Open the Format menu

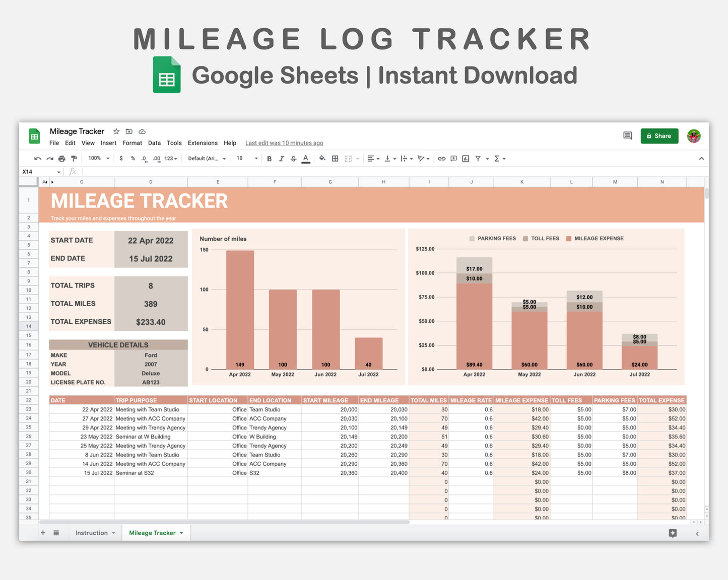point(132,142)
